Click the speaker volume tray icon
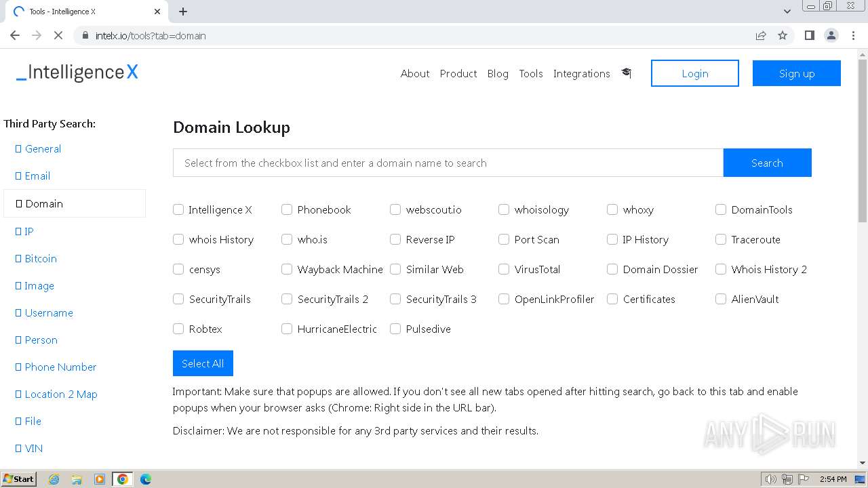This screenshot has width=868, height=488. tap(770, 479)
